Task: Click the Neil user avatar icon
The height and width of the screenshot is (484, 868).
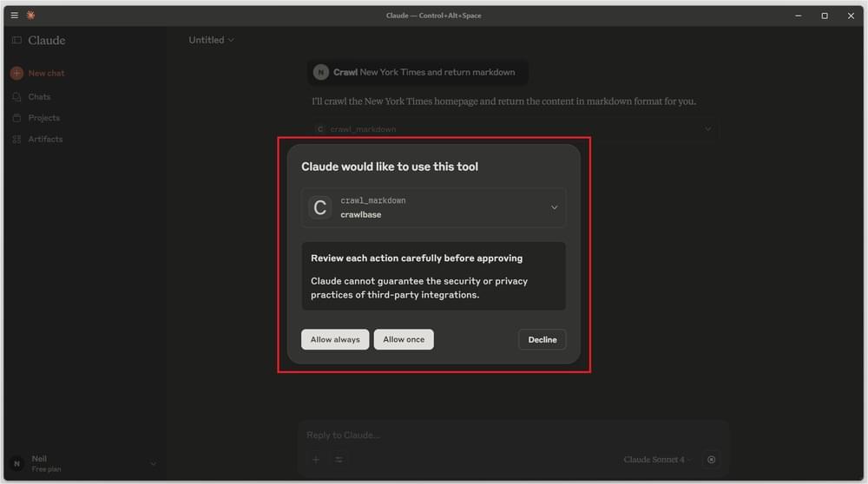Action: tap(16, 464)
